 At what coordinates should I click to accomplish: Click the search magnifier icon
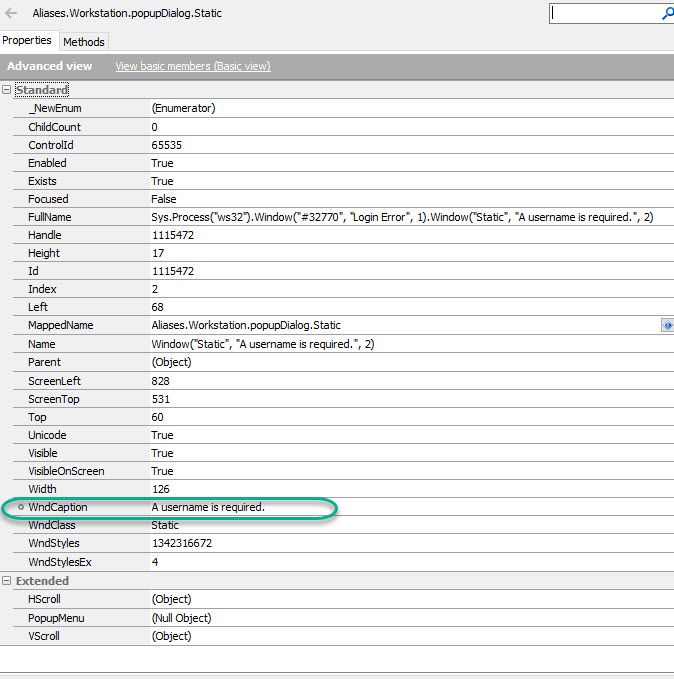pyautogui.click(x=668, y=14)
